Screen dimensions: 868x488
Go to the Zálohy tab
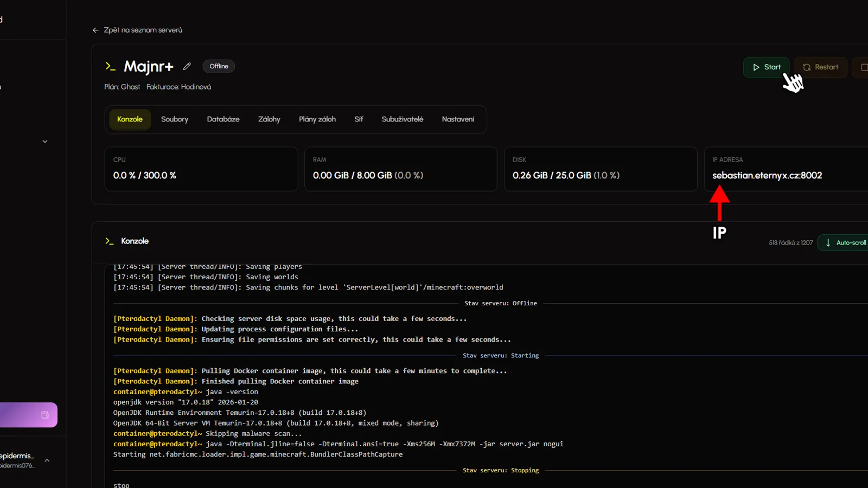[269, 119]
